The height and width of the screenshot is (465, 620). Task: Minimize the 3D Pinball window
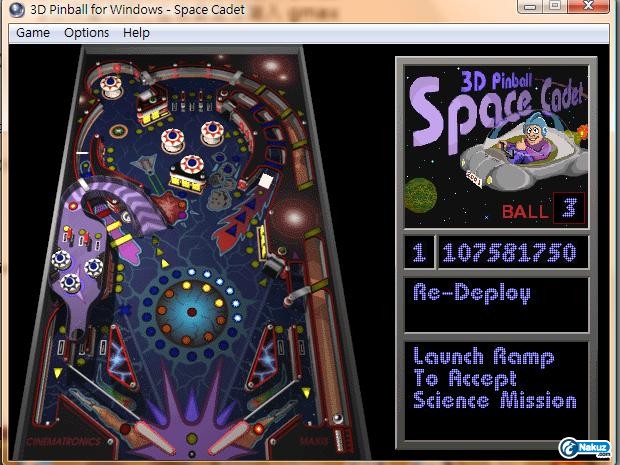point(531,6)
